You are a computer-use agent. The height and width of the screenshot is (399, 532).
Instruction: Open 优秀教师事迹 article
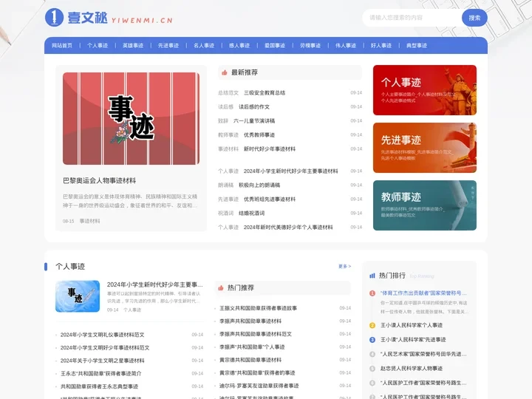click(x=259, y=134)
